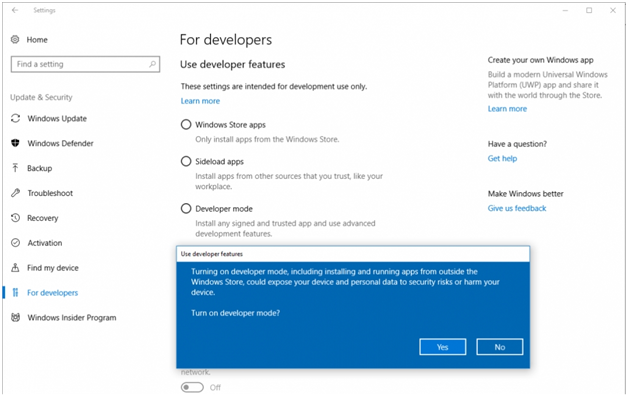Screen dimensions: 628x396
Task: Go to Find my device page
Action: pyautogui.click(x=52, y=268)
